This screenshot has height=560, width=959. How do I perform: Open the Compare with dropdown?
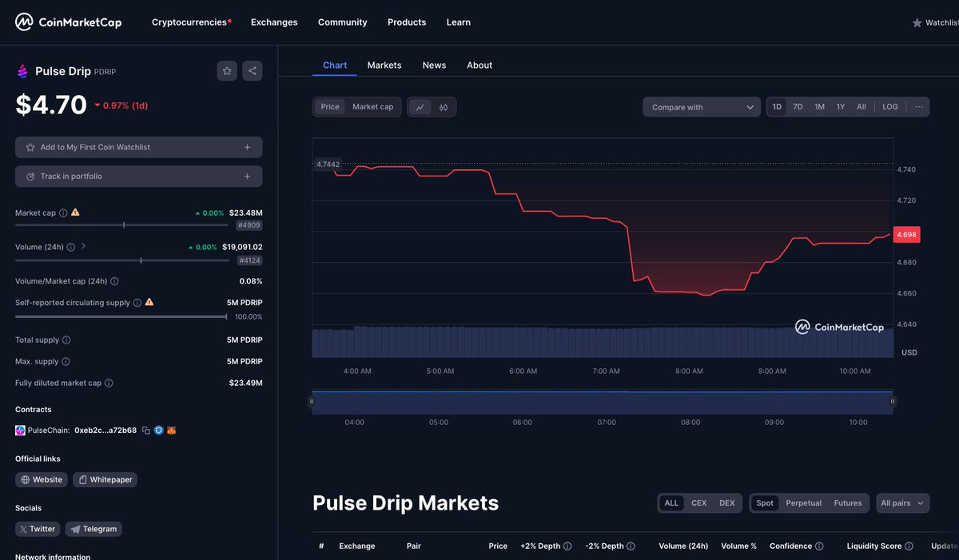701,106
